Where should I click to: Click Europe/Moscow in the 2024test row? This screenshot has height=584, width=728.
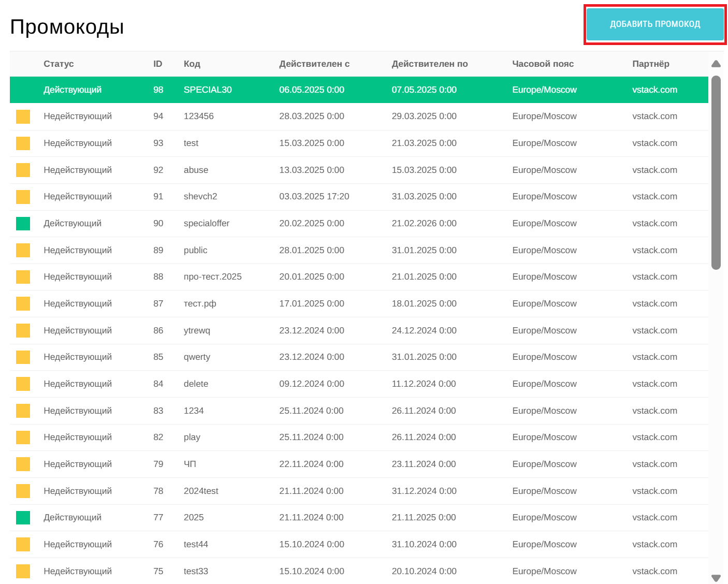(x=544, y=491)
